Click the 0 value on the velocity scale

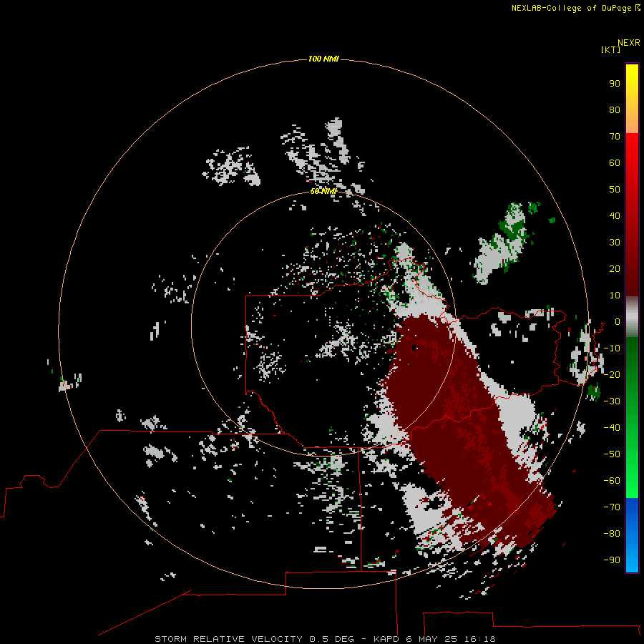pyautogui.click(x=618, y=322)
